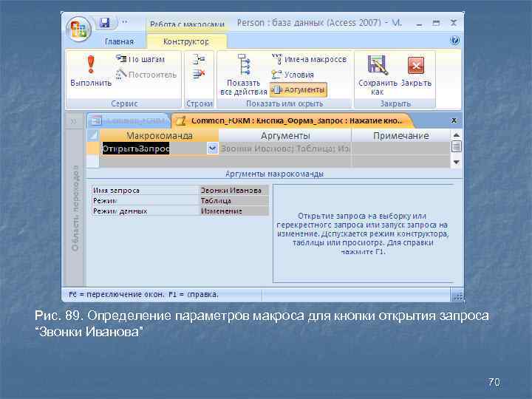Screen dimensions: 532x399
Task: Click Работа с макросами contextual tab title
Action: [x=187, y=24]
